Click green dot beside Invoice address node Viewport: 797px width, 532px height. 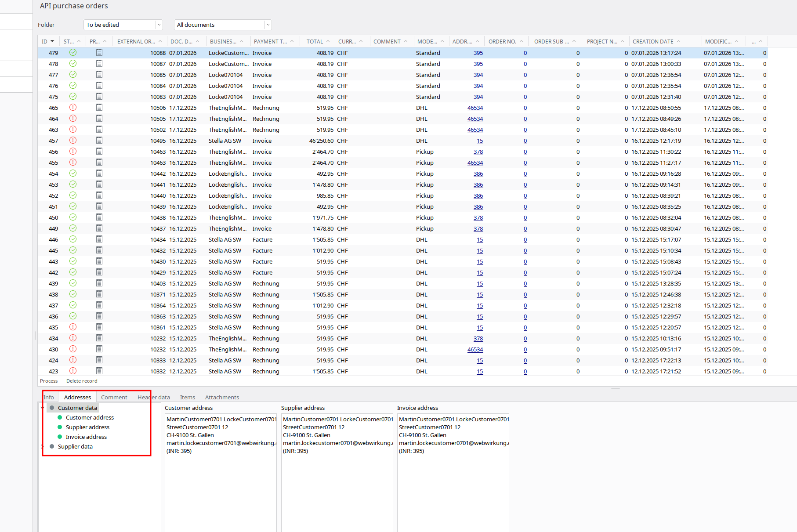tap(60, 437)
